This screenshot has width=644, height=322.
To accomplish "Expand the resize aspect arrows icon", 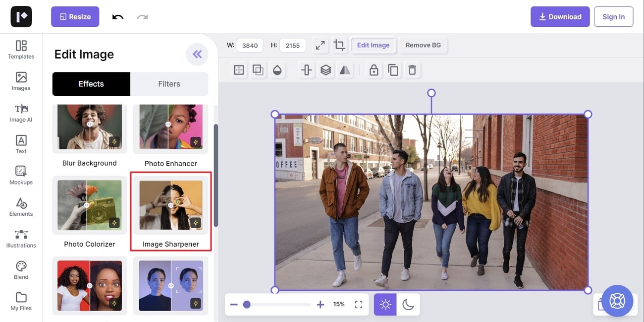I will (321, 45).
